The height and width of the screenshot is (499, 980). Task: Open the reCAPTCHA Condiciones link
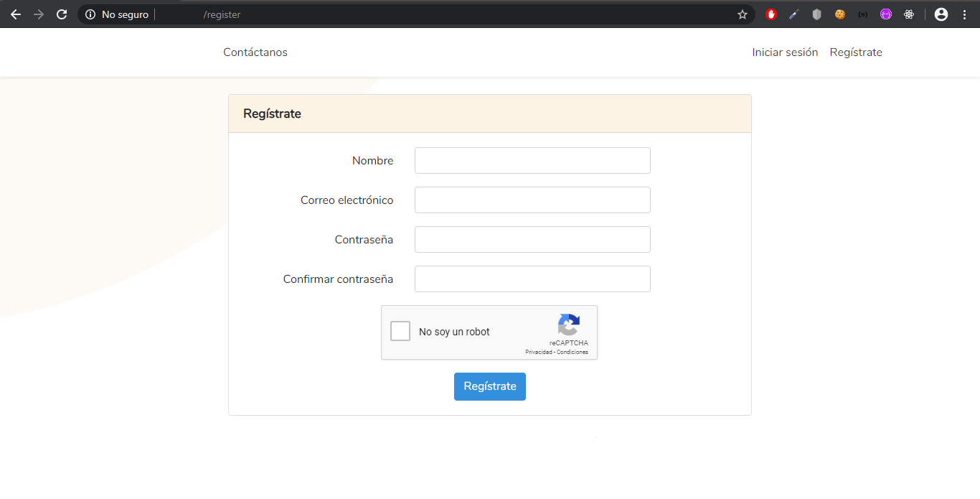pyautogui.click(x=573, y=352)
